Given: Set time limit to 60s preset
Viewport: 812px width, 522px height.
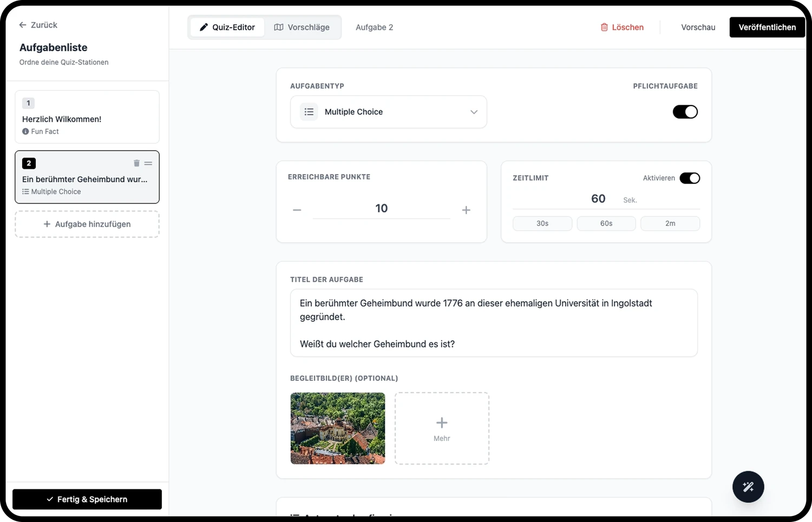Looking at the screenshot, I should point(606,223).
